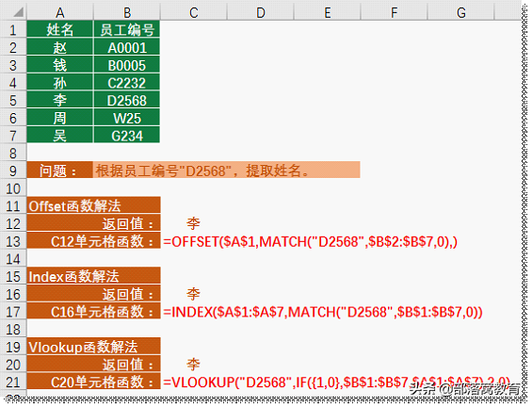Image resolution: width=532 pixels, height=407 pixels.
Task: Select the =VLOOKUP formula text cell
Action: [337, 383]
